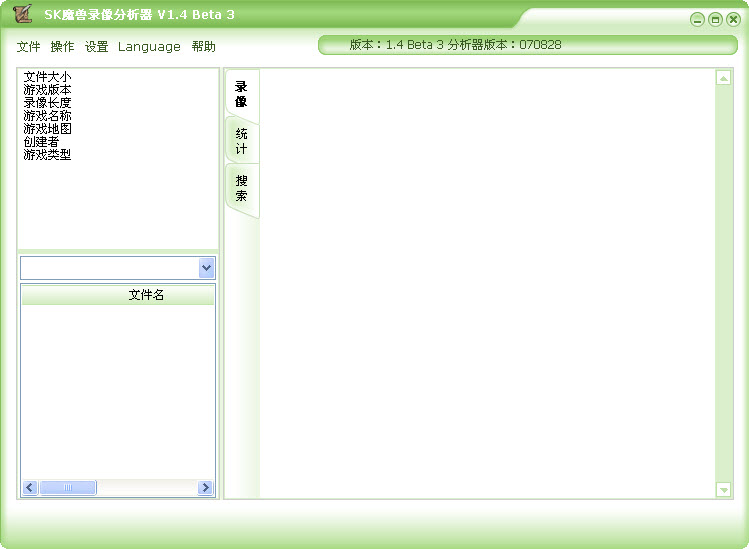Click the 游戏地图 info label

click(x=47, y=129)
